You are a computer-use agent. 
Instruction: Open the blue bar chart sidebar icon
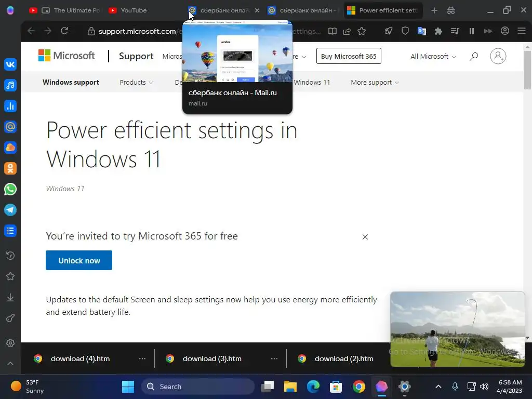pos(10,106)
